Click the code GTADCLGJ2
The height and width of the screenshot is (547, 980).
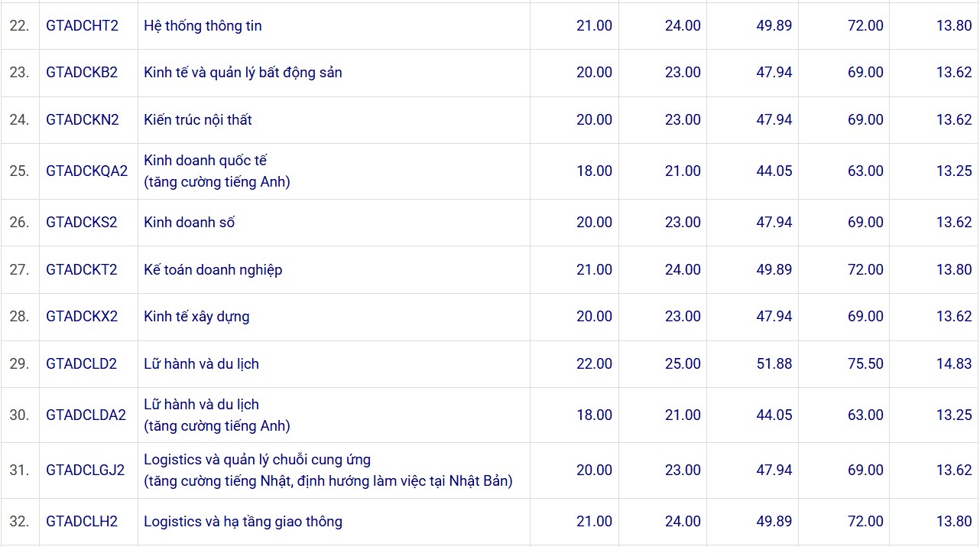[85, 470]
